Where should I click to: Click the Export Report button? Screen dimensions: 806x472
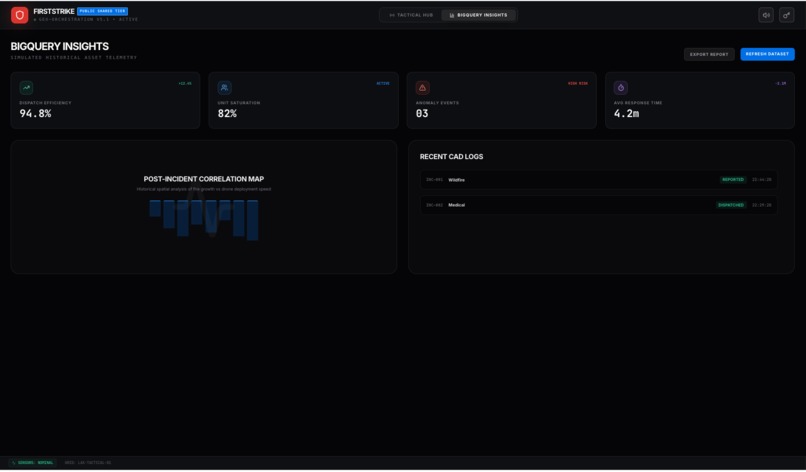click(x=709, y=54)
